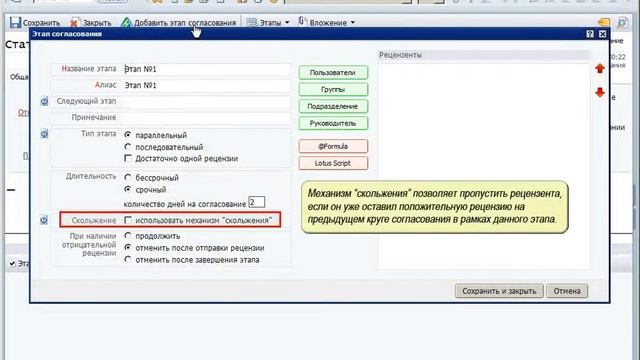Select продолжить on negative review
This screenshot has height=360, width=640.
click(x=128, y=236)
